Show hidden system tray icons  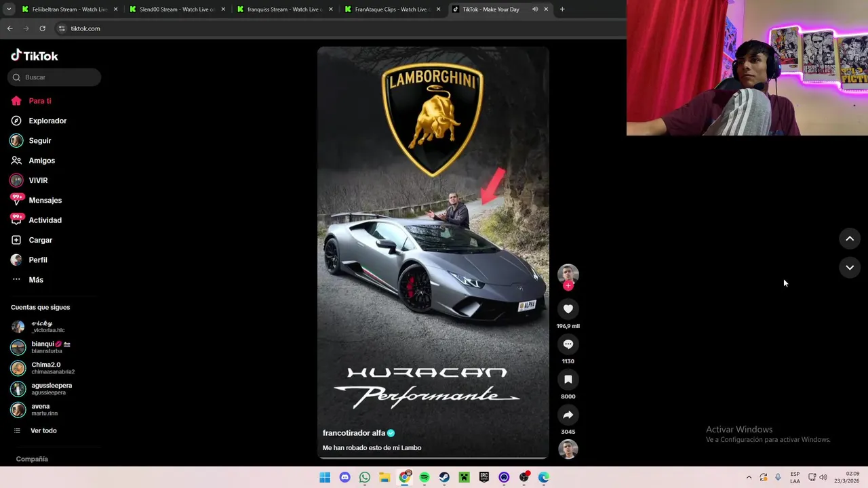pos(749,477)
